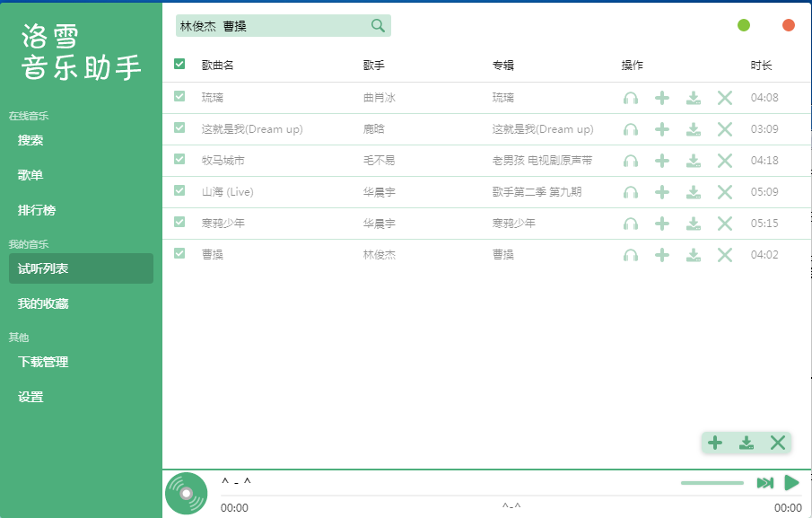
Task: Play 山海 (Live) with headphone icon
Action: (630, 193)
